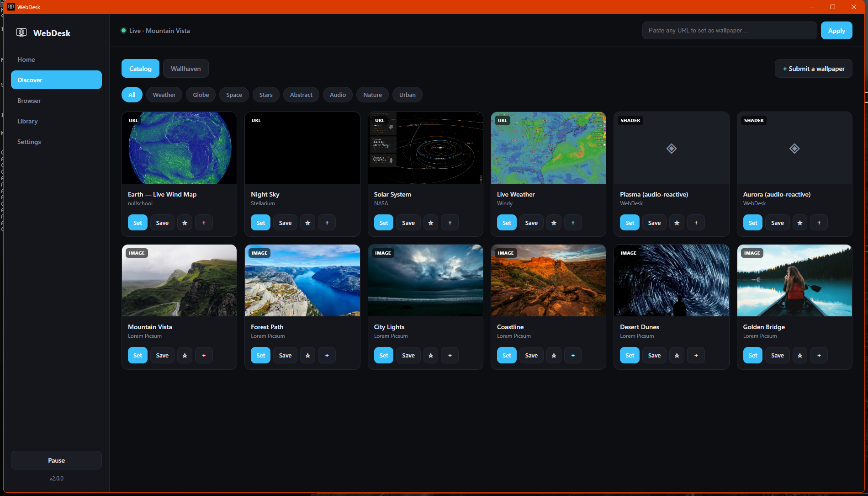Click the wallpaper URL input field
Viewport: 868px width, 496px height.
pyautogui.click(x=730, y=31)
